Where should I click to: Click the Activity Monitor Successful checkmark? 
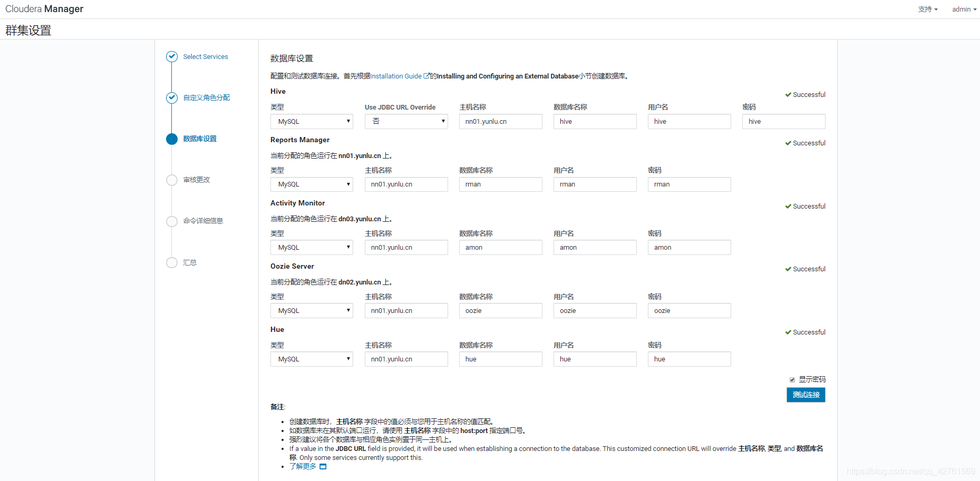tap(788, 207)
